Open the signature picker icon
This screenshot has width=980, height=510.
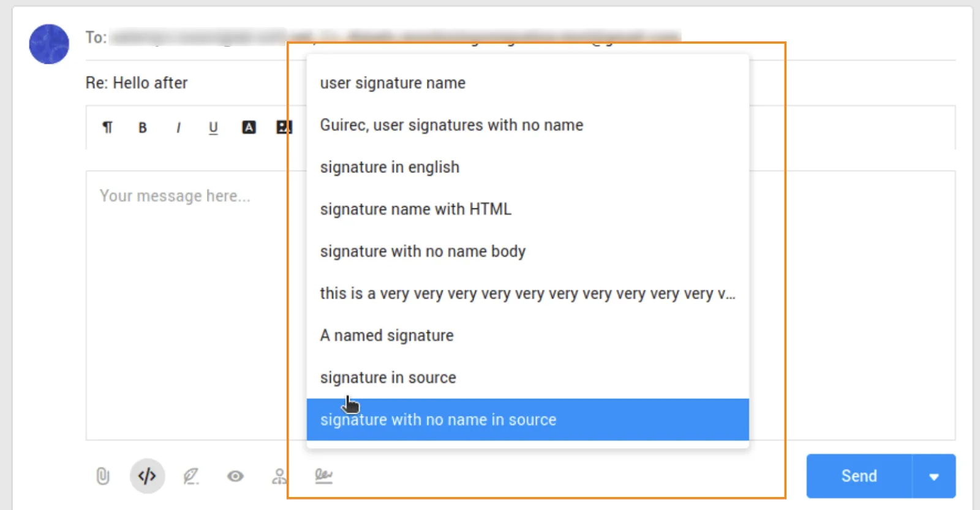pyautogui.click(x=323, y=476)
